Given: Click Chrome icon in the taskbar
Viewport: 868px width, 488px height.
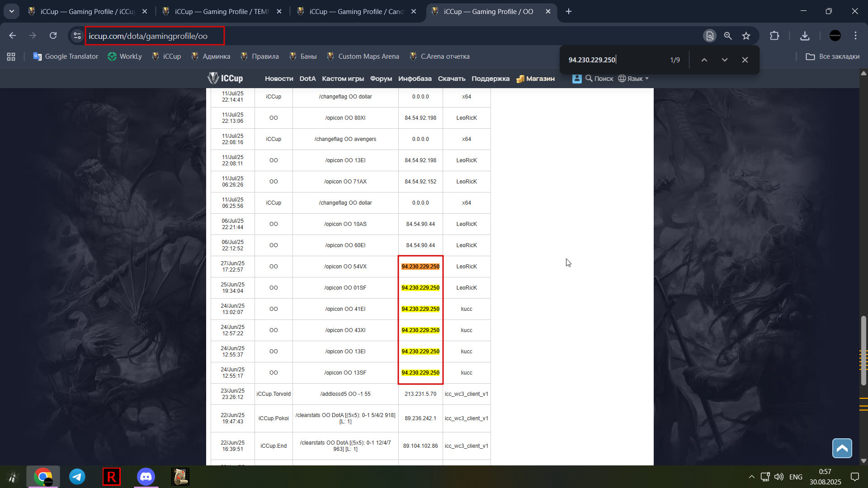Looking at the screenshot, I should [43, 477].
